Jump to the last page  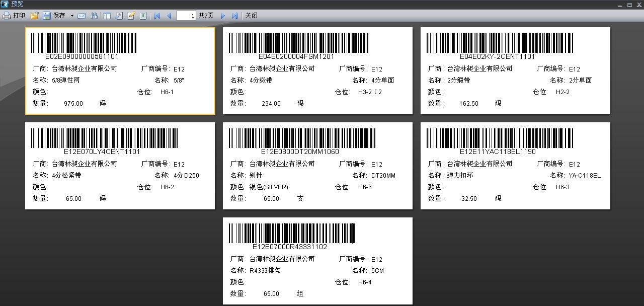tap(235, 16)
